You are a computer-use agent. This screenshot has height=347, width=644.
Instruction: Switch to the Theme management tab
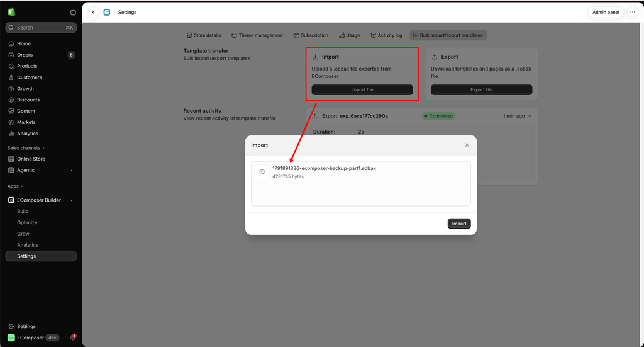pos(257,35)
